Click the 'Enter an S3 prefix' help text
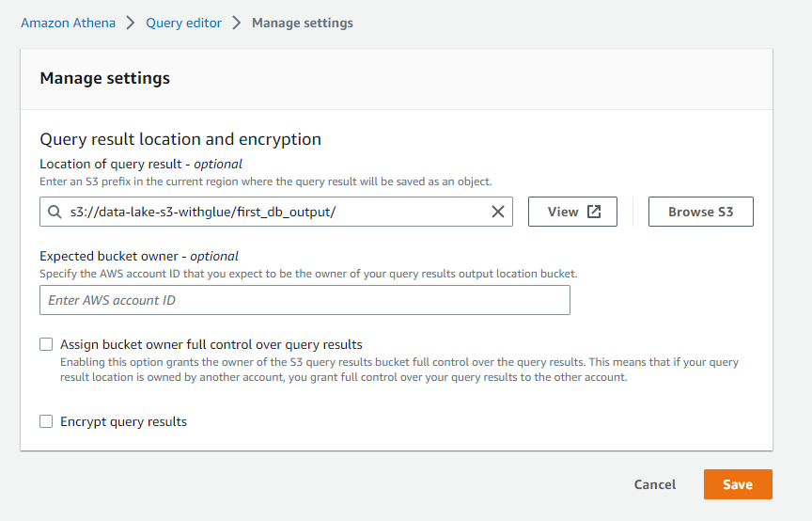The height and width of the screenshot is (521, 812). 266,182
